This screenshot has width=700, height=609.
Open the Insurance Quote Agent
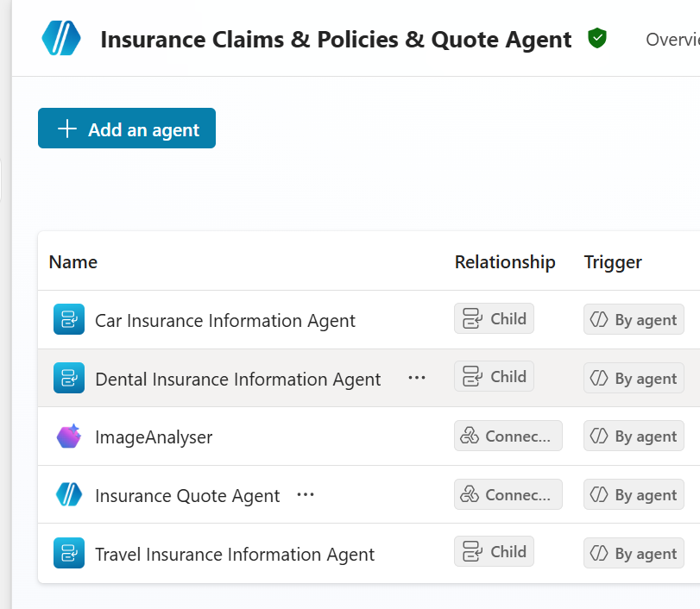[x=187, y=496]
